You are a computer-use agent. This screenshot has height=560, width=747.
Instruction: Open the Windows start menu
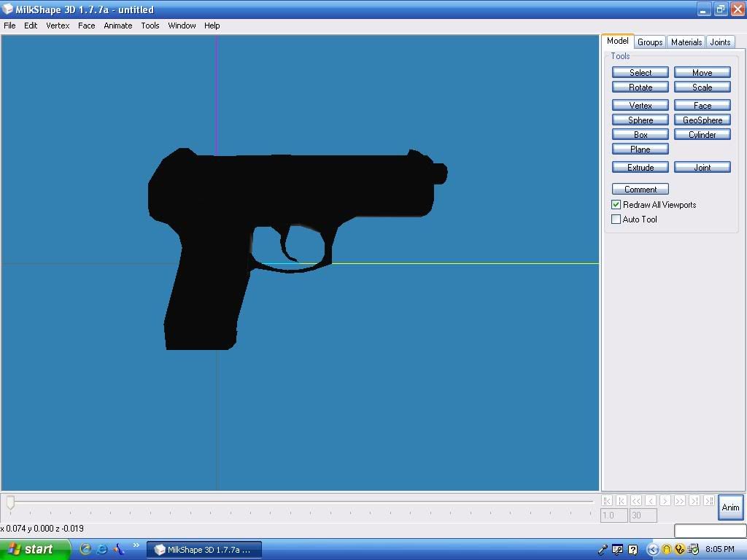(34, 550)
